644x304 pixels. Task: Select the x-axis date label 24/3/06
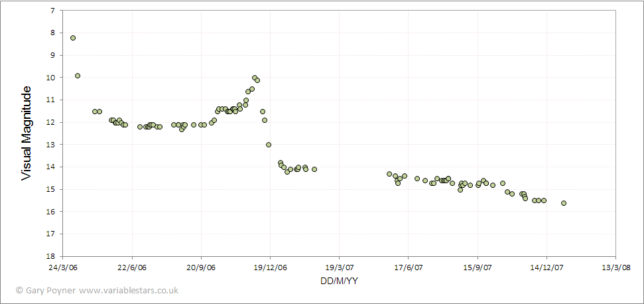click(63, 268)
